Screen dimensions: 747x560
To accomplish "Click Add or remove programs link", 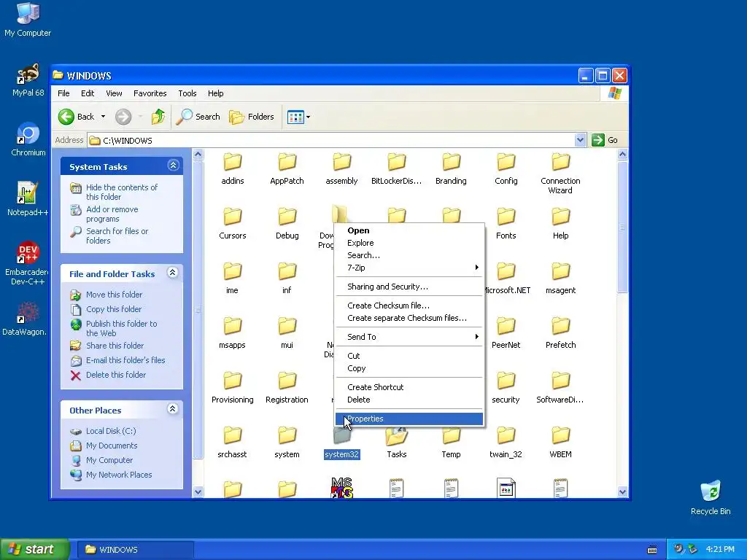I will click(x=112, y=214).
